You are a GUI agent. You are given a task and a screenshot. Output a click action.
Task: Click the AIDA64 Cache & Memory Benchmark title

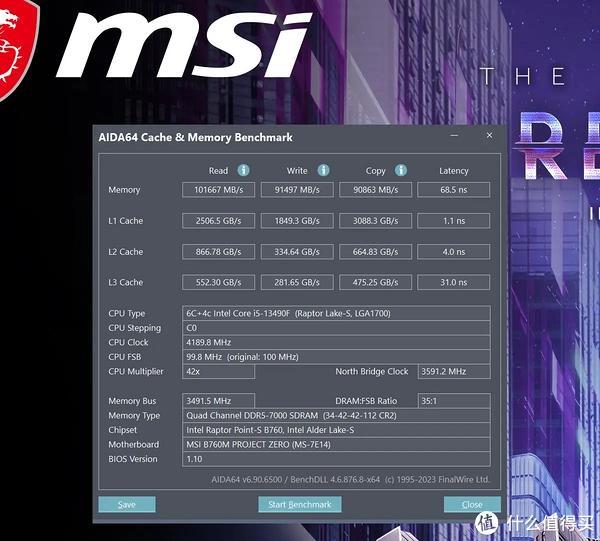pyautogui.click(x=195, y=137)
